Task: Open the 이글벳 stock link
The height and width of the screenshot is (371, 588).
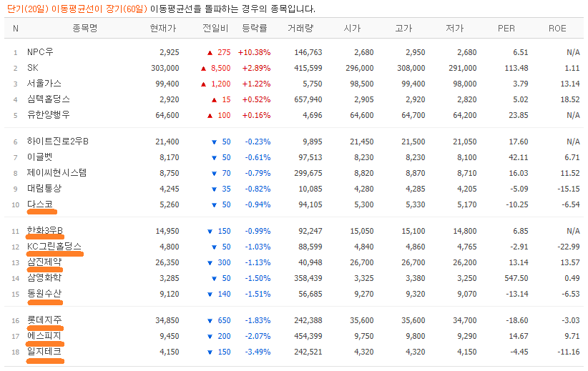Action: 39,157
